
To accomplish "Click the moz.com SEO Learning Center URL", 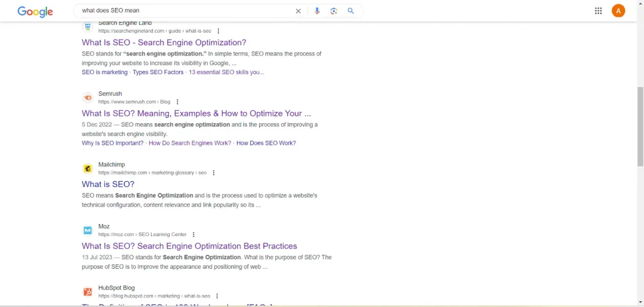I will tap(142, 235).
